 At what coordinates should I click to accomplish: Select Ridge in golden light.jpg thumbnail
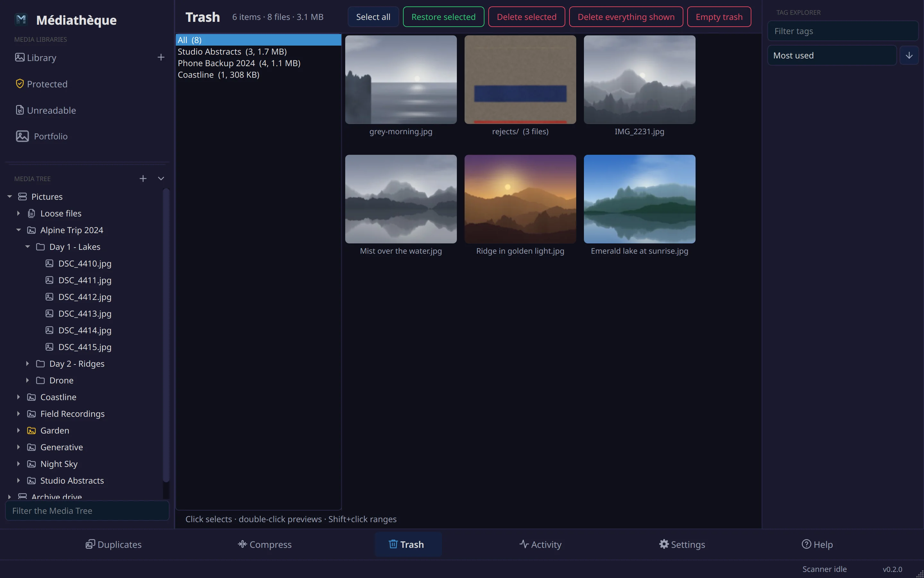tap(520, 199)
